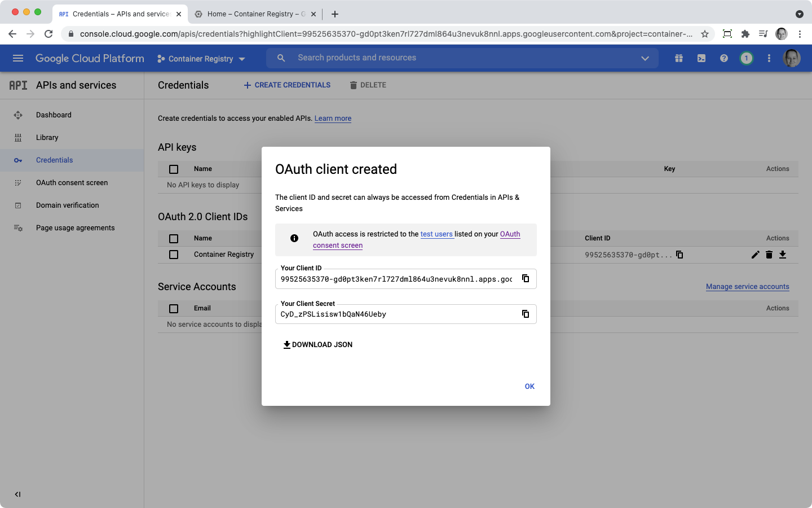Open Domain verification sidebar item
The image size is (812, 508).
click(72, 205)
